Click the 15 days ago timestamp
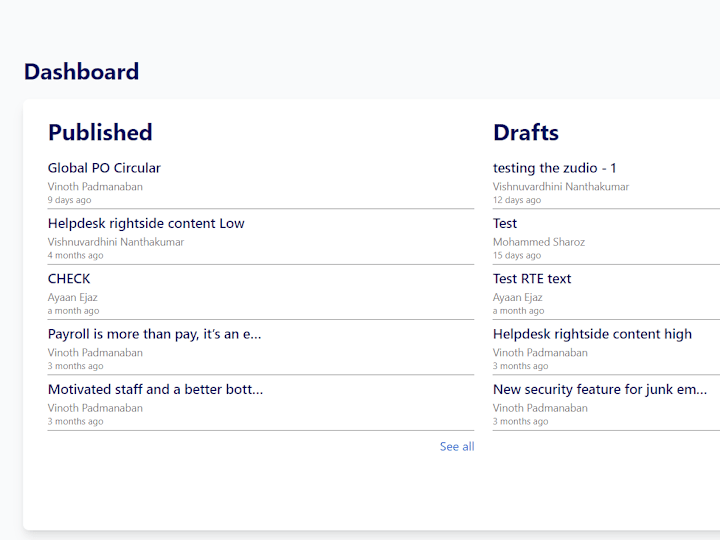720x540 pixels. coord(517,255)
